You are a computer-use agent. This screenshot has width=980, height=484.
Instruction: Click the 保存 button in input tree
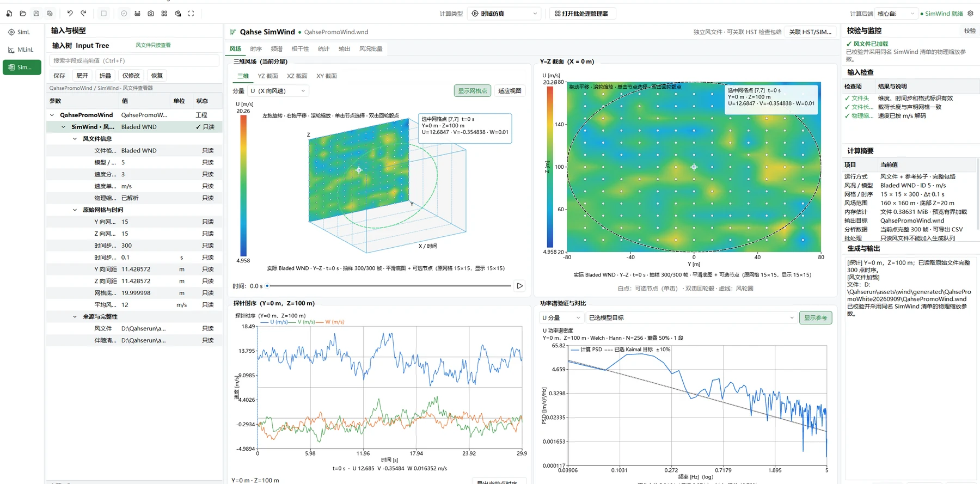[59, 76]
